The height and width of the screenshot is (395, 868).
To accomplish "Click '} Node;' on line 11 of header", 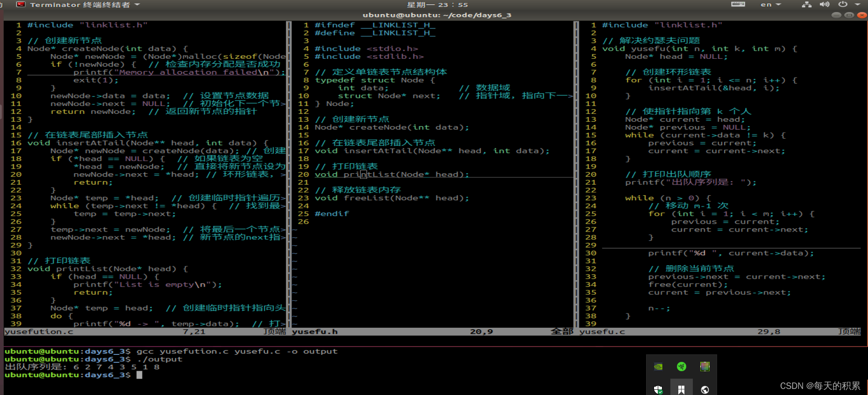I will point(335,104).
